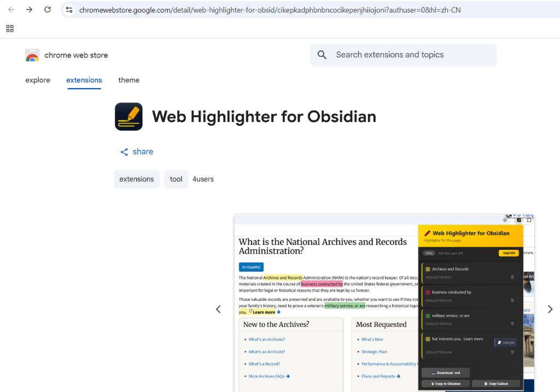560x392 pixels.
Task: Click the forward navigation arrow
Action: pos(29,9)
